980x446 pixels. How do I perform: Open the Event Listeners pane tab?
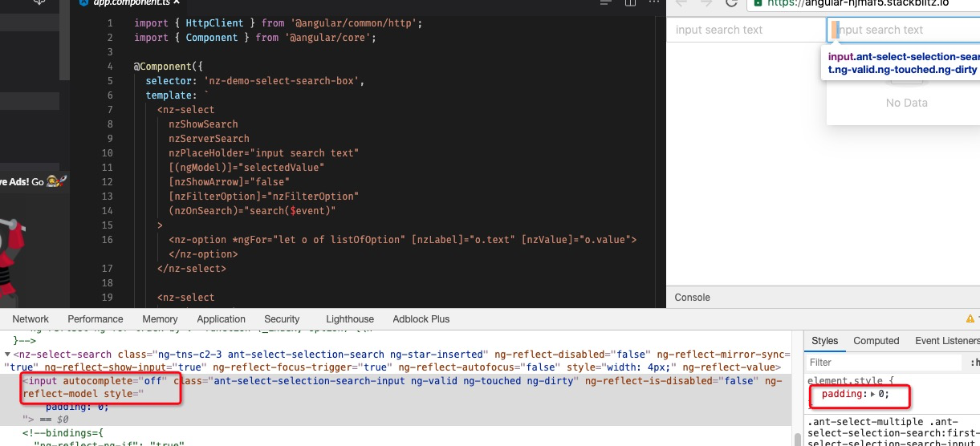[x=947, y=341]
